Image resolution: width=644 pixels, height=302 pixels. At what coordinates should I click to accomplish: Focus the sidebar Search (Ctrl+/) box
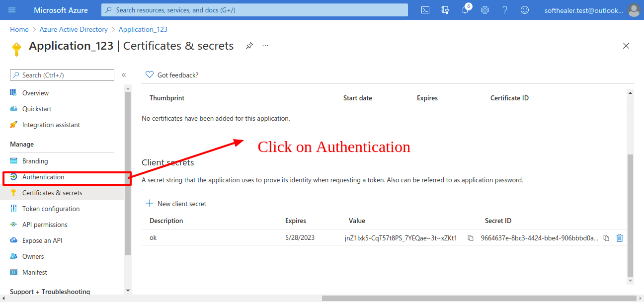[62, 75]
